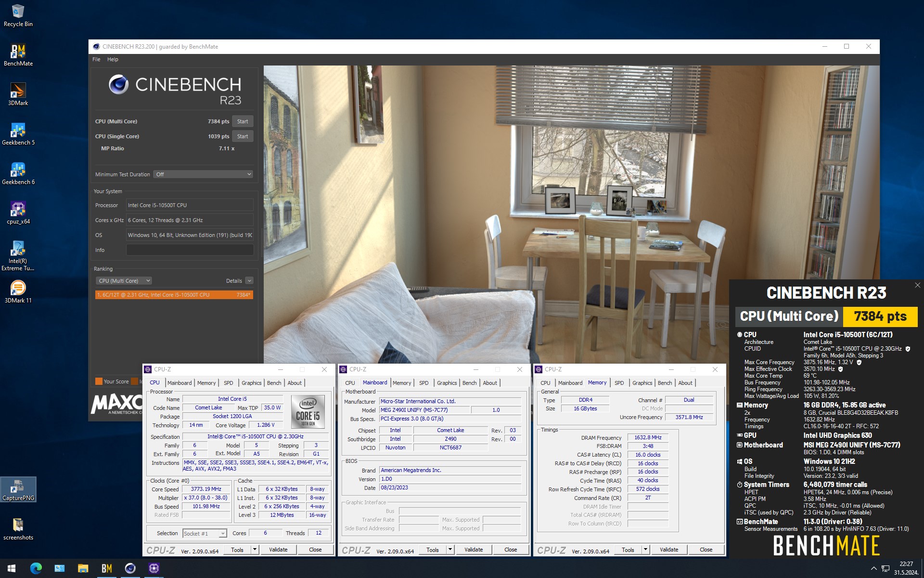The height and width of the screenshot is (578, 924).
Task: Open Memory tab in Mainboard CPU-Z window
Action: [x=402, y=383]
